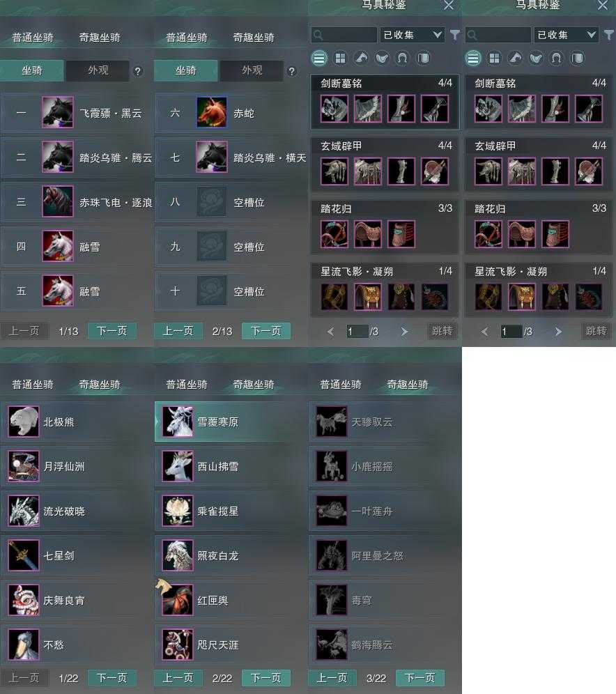Select the 庆舞良宵 lion dance icon
This screenshot has height=694, width=616.
[x=24, y=600]
